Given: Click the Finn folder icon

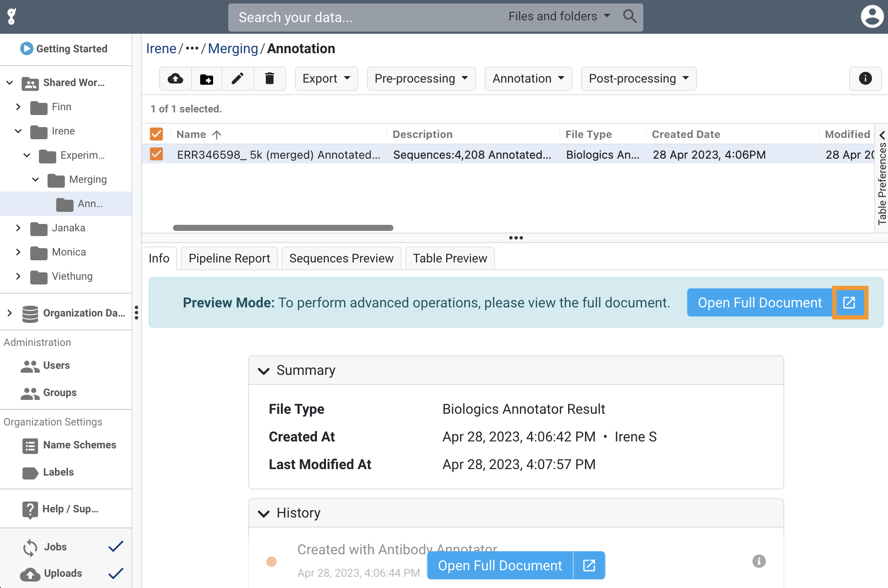Looking at the screenshot, I should coord(39,107).
